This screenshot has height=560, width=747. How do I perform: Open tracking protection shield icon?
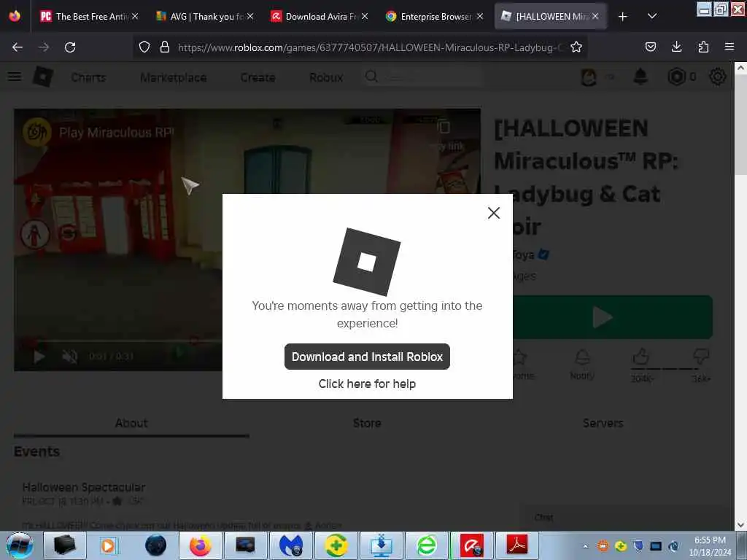pyautogui.click(x=144, y=47)
